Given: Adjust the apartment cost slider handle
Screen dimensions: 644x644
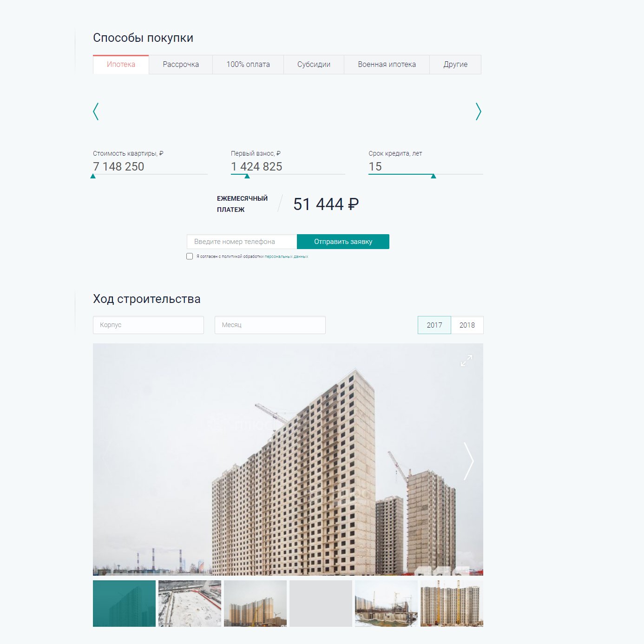Looking at the screenshot, I should click(x=93, y=176).
